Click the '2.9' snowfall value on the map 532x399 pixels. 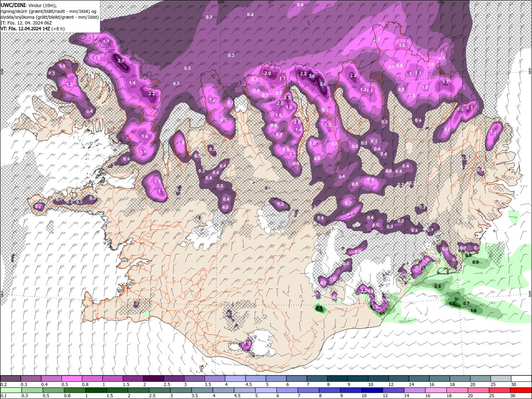coord(121,61)
